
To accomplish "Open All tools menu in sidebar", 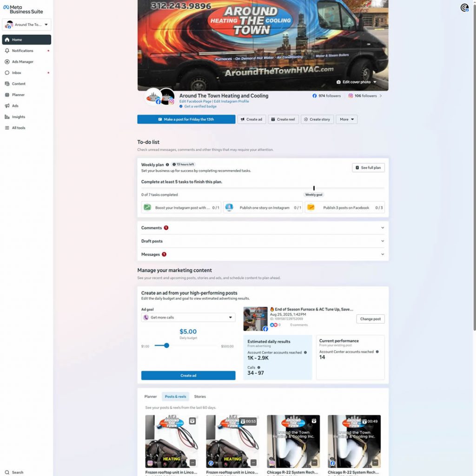I will pos(18,128).
